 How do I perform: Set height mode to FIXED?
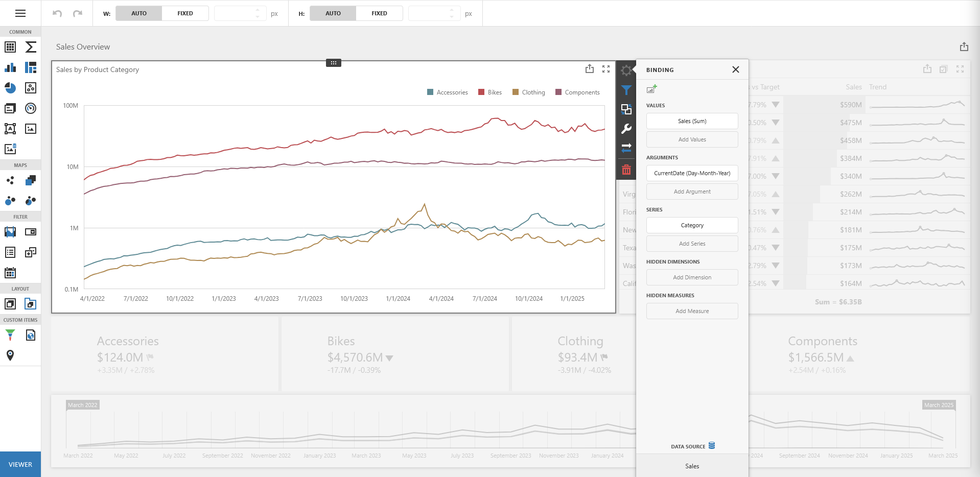tap(379, 13)
